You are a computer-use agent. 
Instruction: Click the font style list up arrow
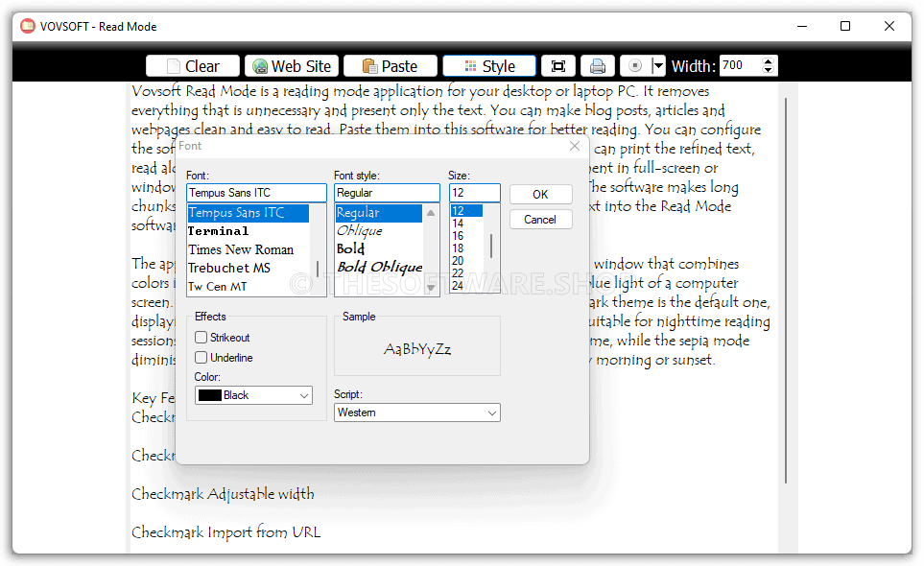coord(431,213)
